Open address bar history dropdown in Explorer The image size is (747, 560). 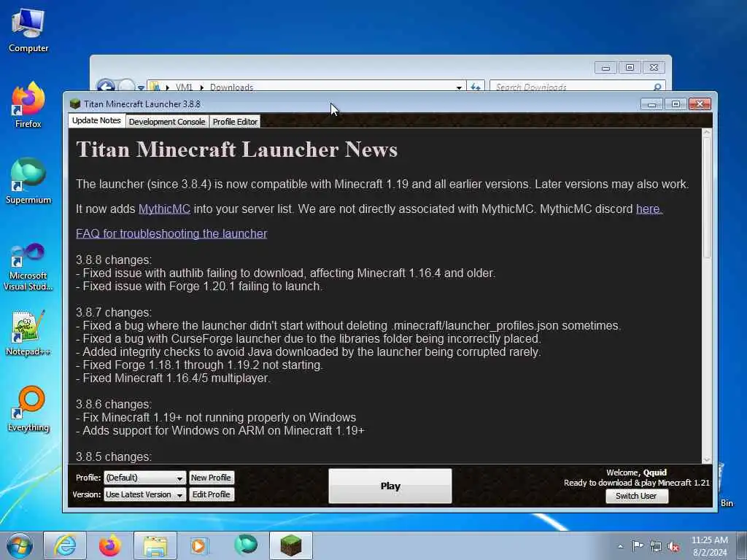pos(459,87)
